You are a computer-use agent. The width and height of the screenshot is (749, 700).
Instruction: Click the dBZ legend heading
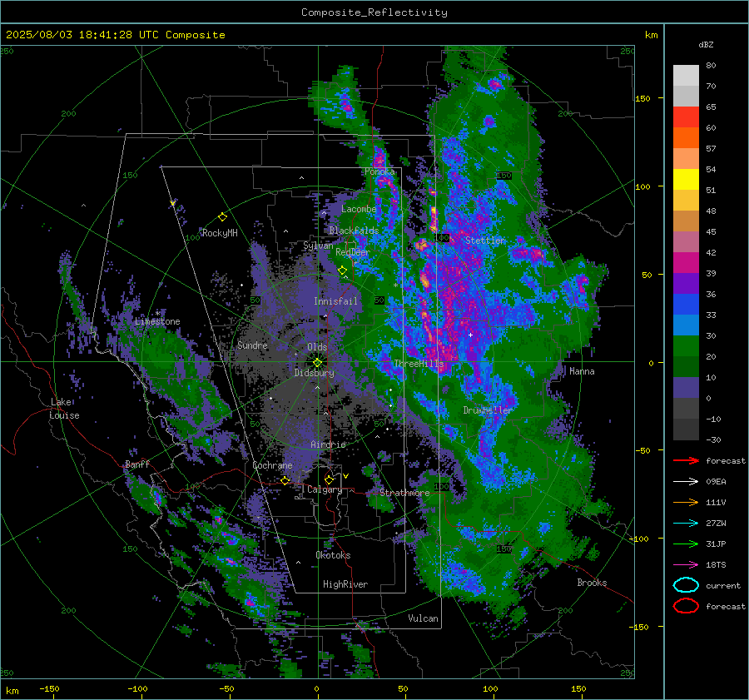coord(706,44)
